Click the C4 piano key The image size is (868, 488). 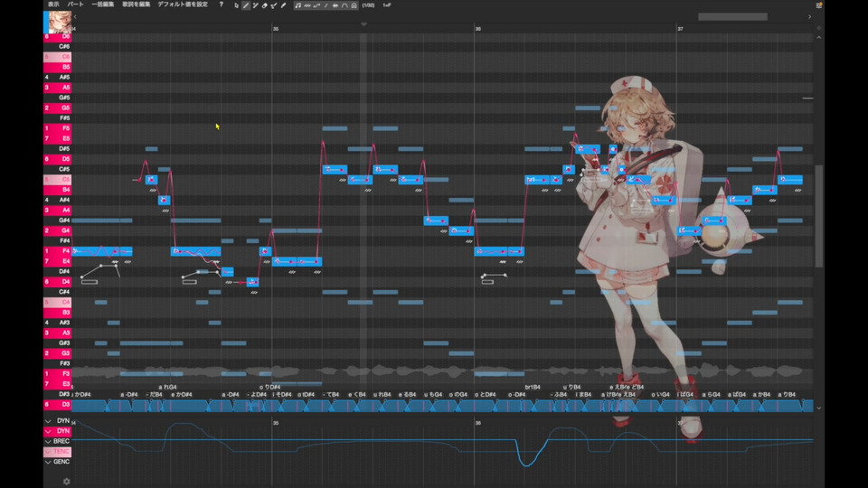58,302
